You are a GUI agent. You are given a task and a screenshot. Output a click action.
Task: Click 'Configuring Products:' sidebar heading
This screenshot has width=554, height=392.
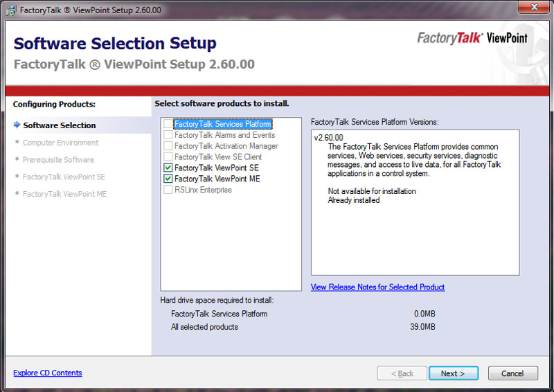coord(54,105)
